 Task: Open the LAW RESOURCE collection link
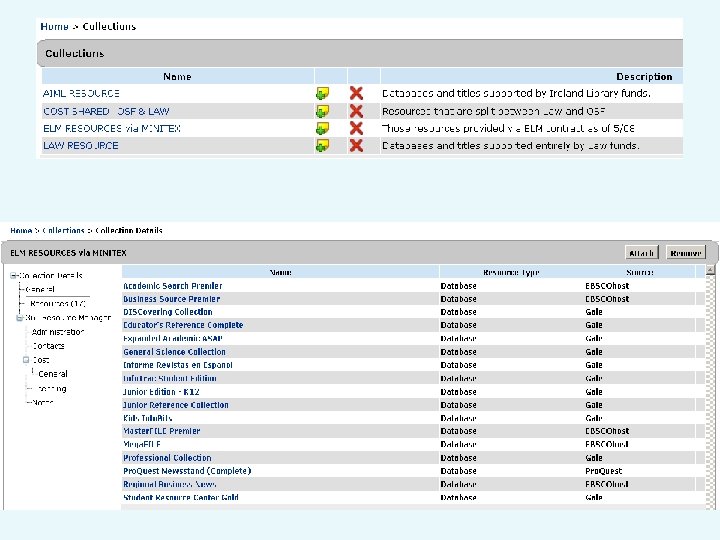[x=81, y=146]
